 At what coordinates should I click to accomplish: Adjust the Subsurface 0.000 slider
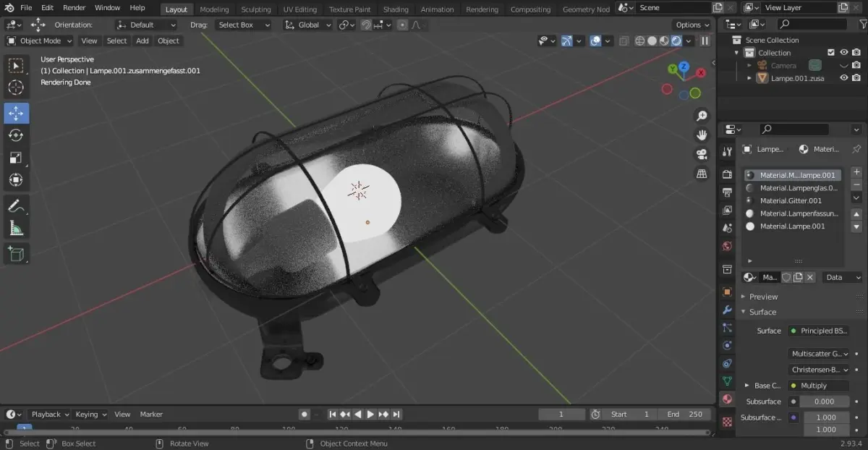coord(825,402)
